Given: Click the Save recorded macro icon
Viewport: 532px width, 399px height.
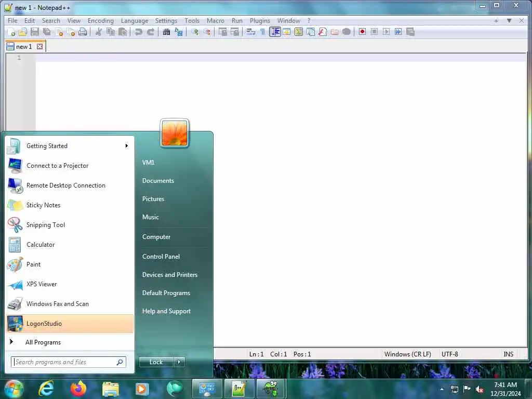Looking at the screenshot, I should tap(410, 32).
